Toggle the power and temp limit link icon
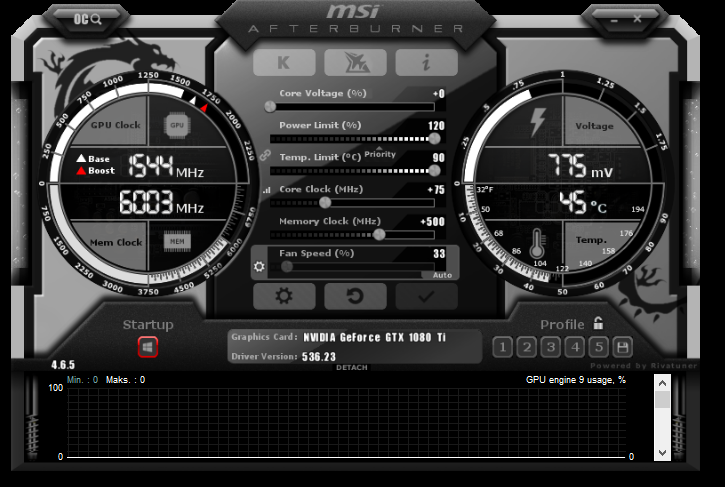This screenshot has height=487, width=725. [x=265, y=155]
